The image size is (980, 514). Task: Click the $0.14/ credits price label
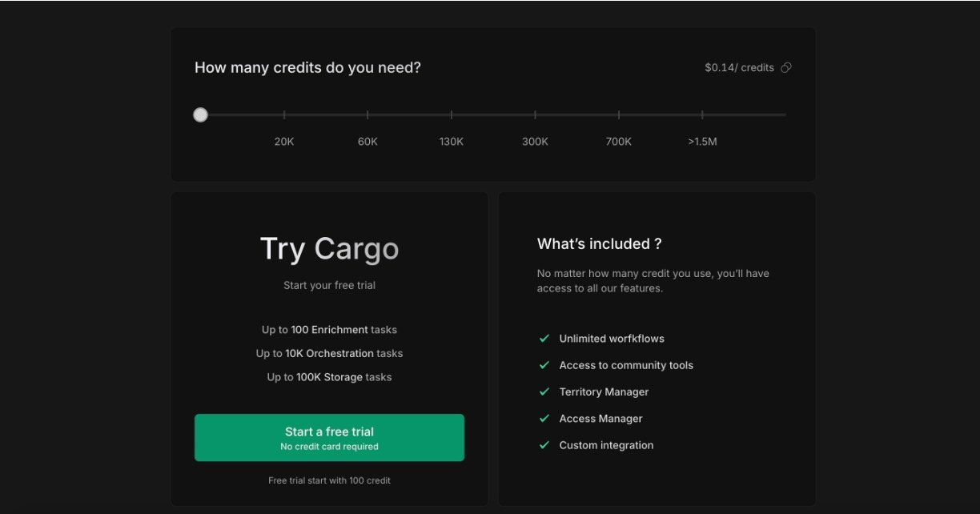(739, 68)
